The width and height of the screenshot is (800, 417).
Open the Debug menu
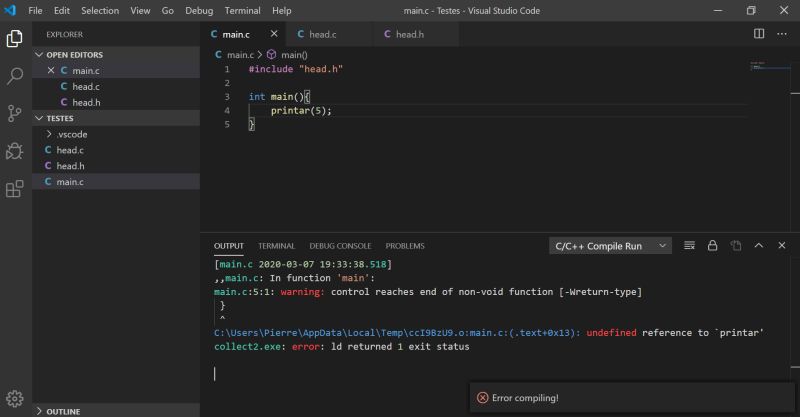coord(199,10)
